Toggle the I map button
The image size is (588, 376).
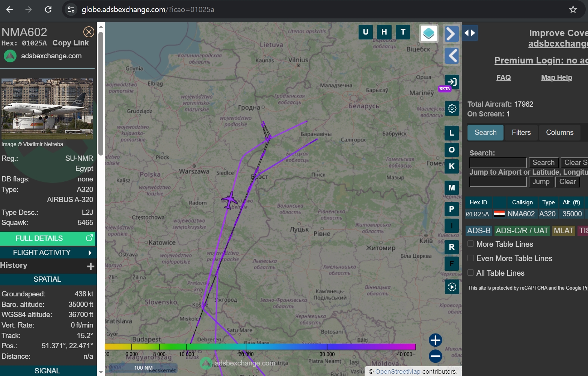pos(452,226)
